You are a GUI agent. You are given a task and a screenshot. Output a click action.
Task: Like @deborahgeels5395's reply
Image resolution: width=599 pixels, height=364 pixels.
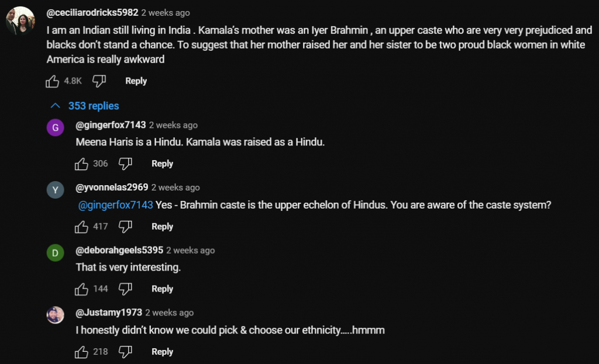pos(81,289)
